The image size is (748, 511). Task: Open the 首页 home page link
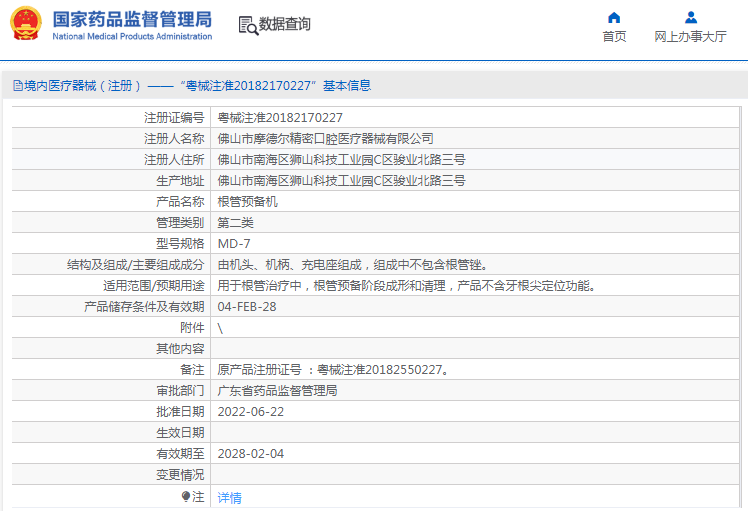click(x=614, y=37)
